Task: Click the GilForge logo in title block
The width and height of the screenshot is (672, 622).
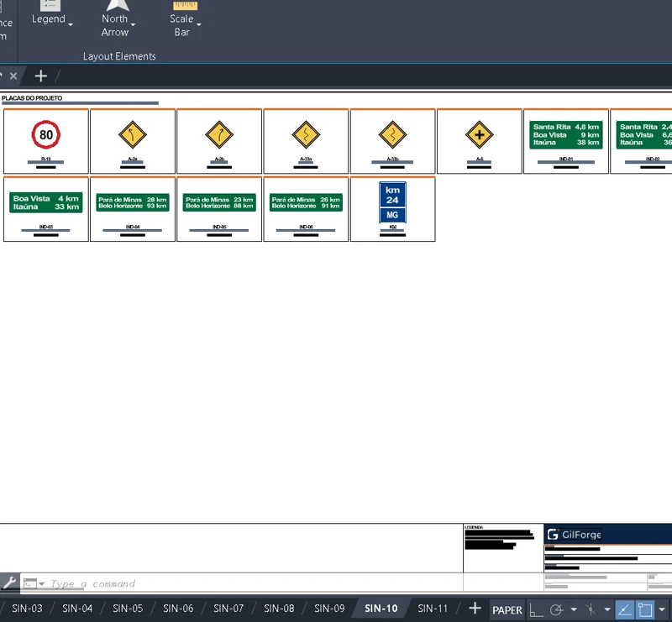Action: (575, 534)
